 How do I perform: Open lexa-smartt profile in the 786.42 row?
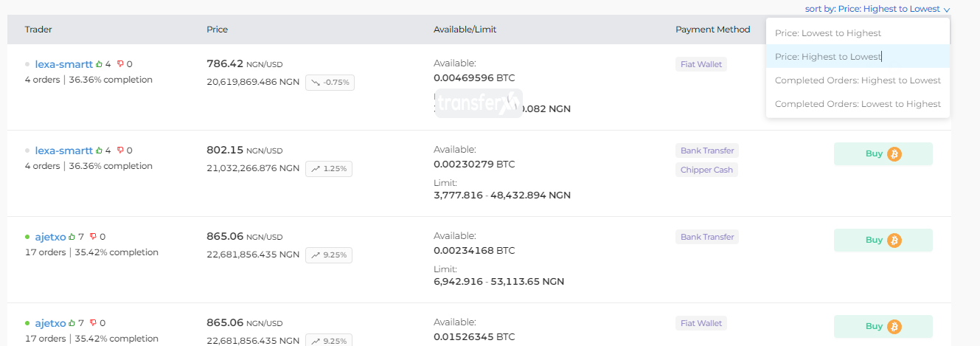[64, 64]
